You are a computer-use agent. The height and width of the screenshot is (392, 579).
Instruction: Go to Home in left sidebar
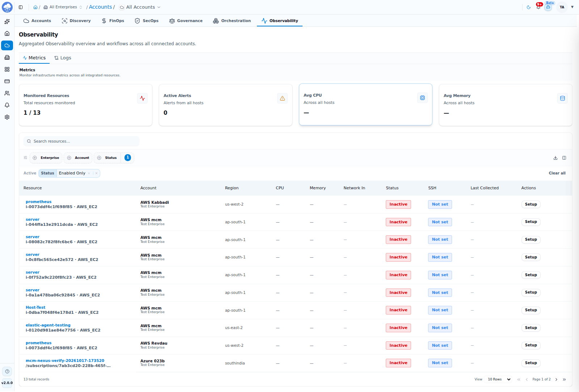click(7, 34)
